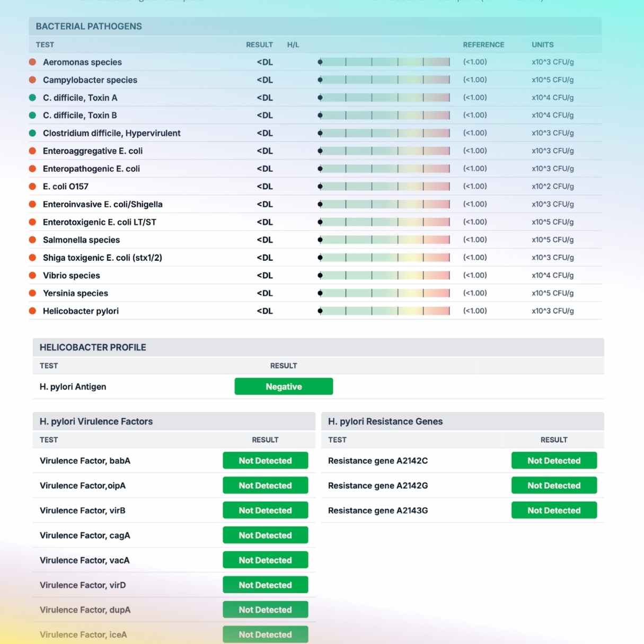Click Not Detected badge for Resistance gene A2143G

point(554,510)
